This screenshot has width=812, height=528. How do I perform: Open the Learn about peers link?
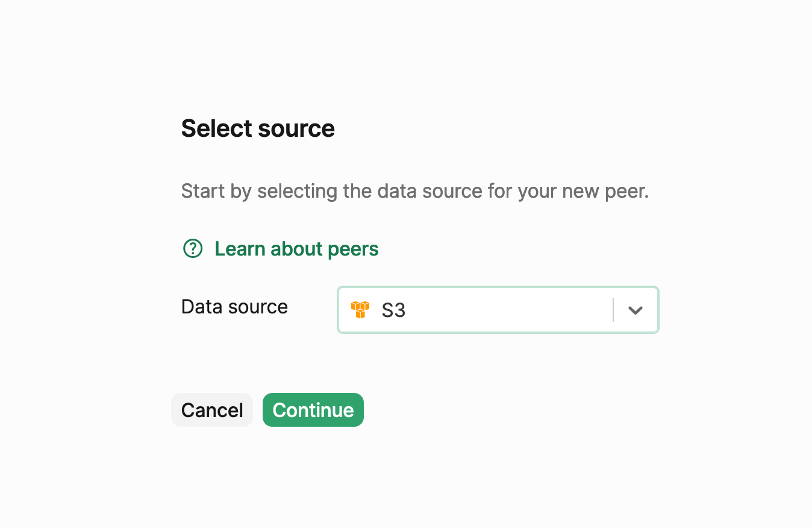[x=296, y=248]
